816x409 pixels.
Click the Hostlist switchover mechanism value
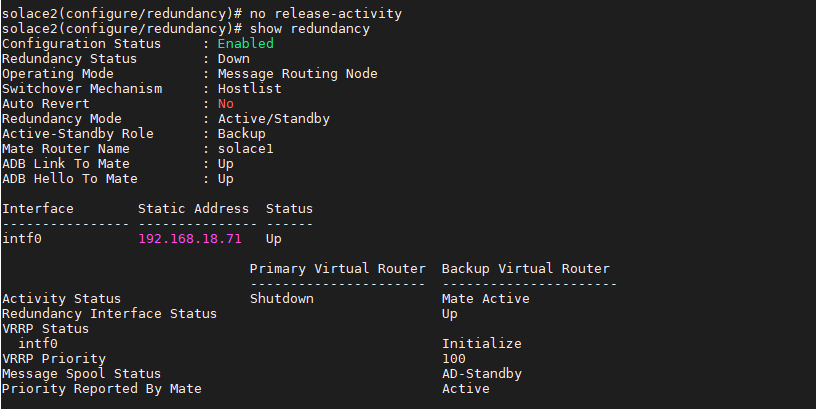click(249, 89)
